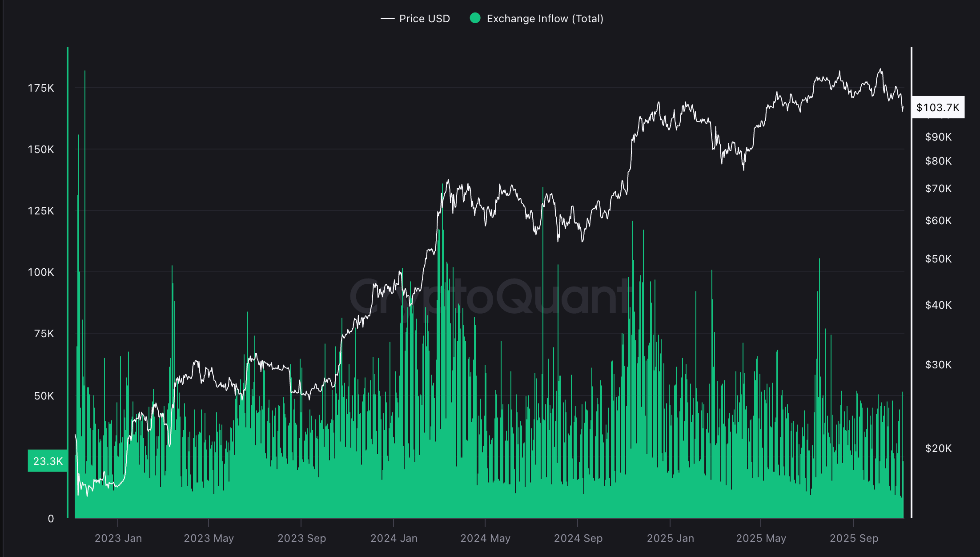Click the green 23.3K inflow value tag
The height and width of the screenshot is (557, 980).
[48, 461]
